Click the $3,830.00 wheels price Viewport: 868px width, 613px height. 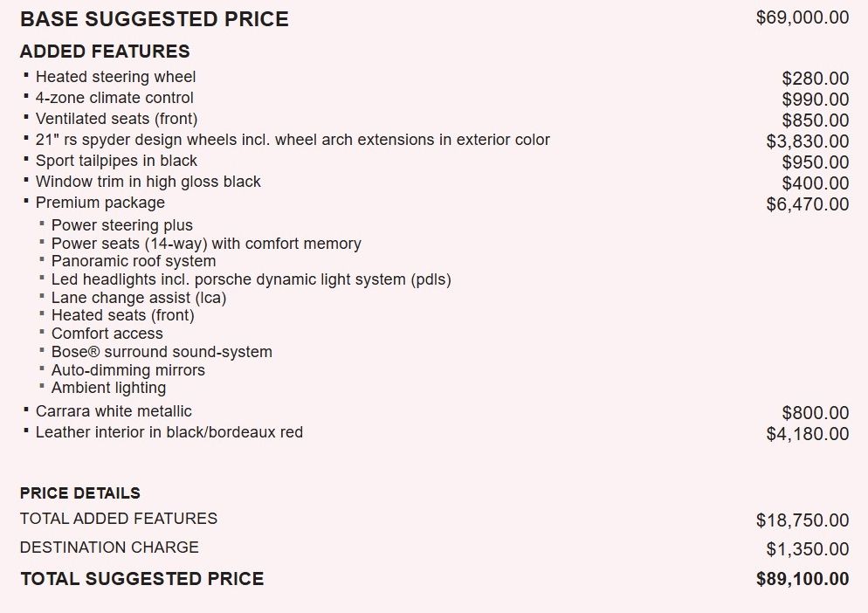[807, 141]
